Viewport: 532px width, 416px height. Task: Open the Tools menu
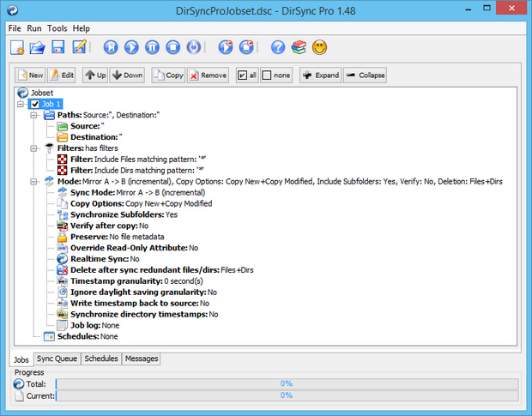[57, 28]
